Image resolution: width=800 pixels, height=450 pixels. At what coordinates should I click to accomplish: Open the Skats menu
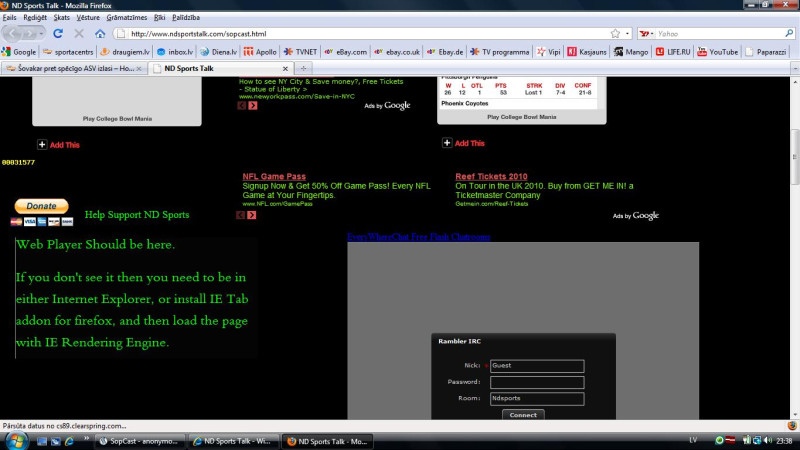click(x=61, y=17)
